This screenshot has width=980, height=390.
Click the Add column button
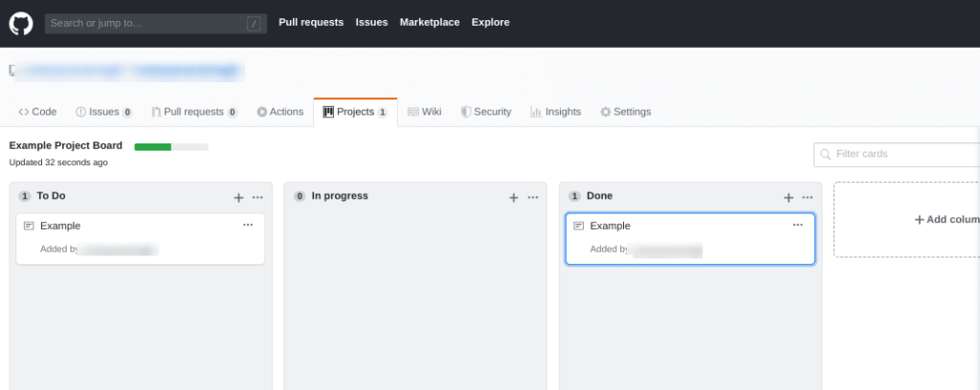pos(946,220)
